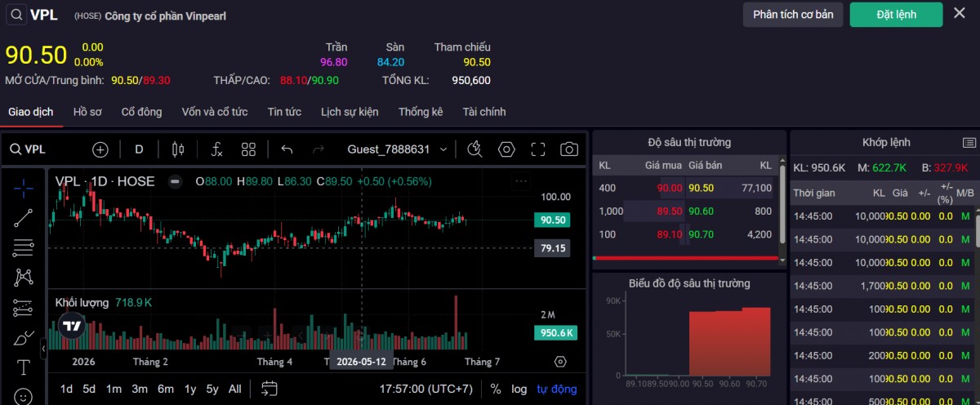Select the text annotation tool
Viewport: 980px width, 405px height.
click(x=24, y=367)
